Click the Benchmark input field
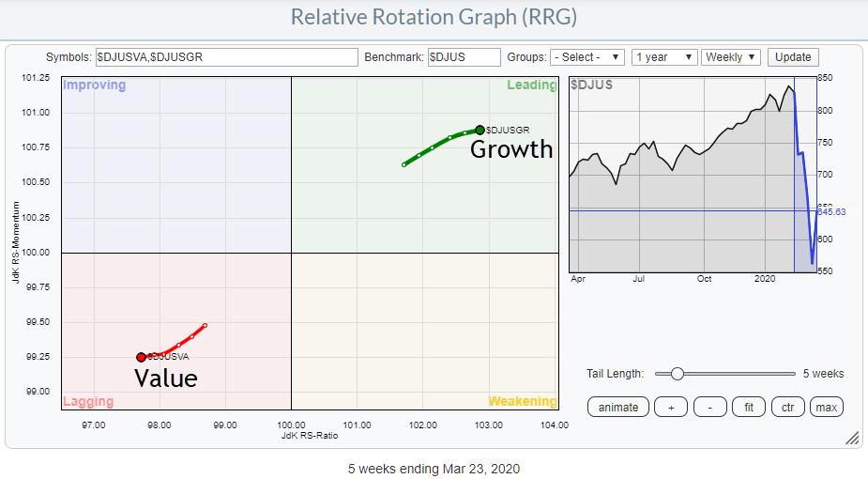Image resolution: width=868 pixels, height=479 pixels. 464,57
